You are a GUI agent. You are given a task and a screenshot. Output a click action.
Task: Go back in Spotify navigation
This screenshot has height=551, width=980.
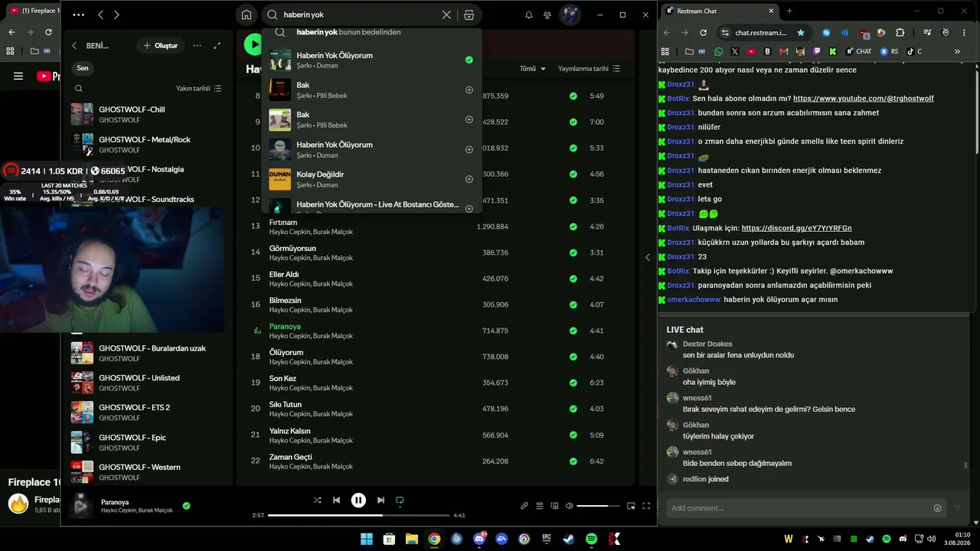click(x=100, y=15)
